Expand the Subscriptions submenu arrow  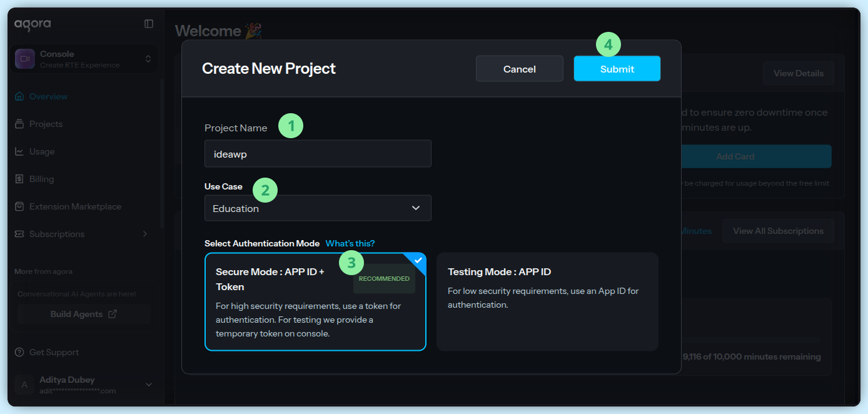click(145, 234)
